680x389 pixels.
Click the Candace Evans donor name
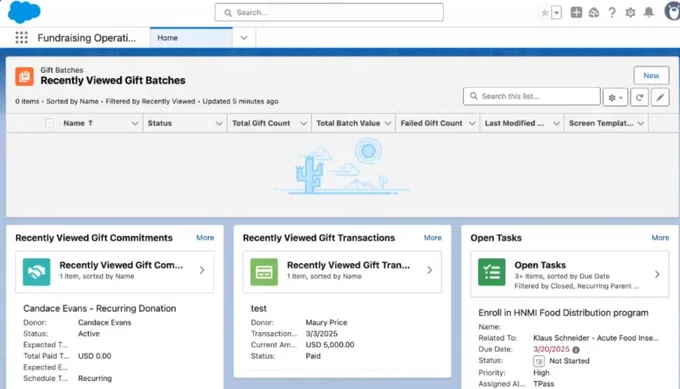105,323
